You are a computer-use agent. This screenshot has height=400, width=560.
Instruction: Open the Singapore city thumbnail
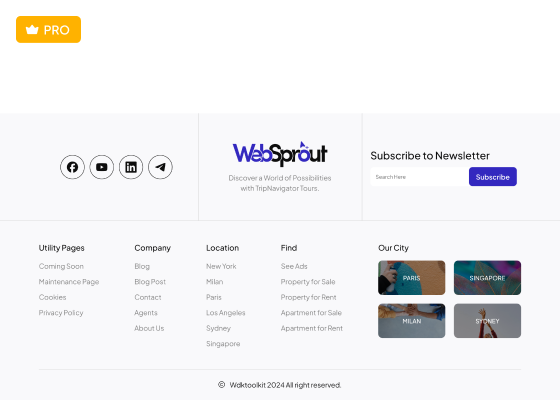(x=488, y=278)
